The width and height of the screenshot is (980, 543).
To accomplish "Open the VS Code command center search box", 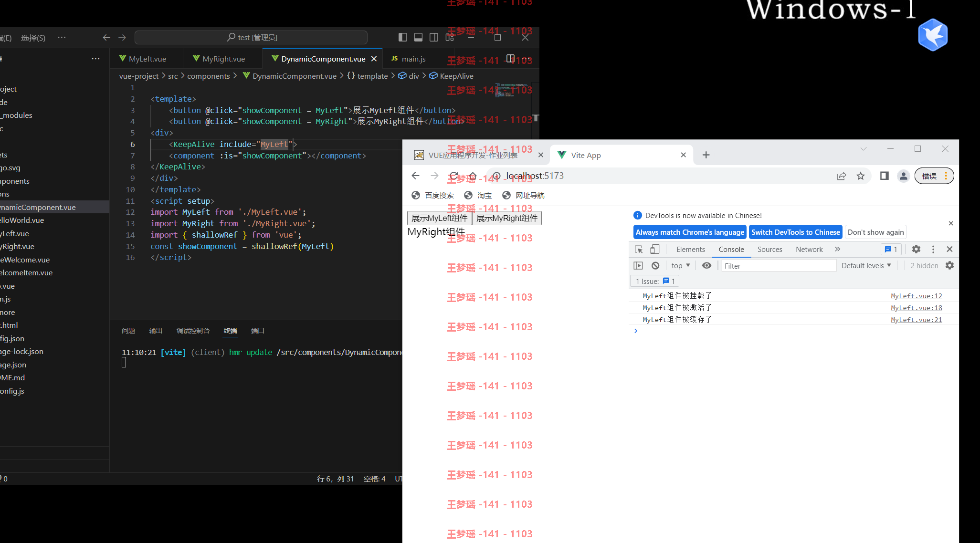I will click(251, 37).
